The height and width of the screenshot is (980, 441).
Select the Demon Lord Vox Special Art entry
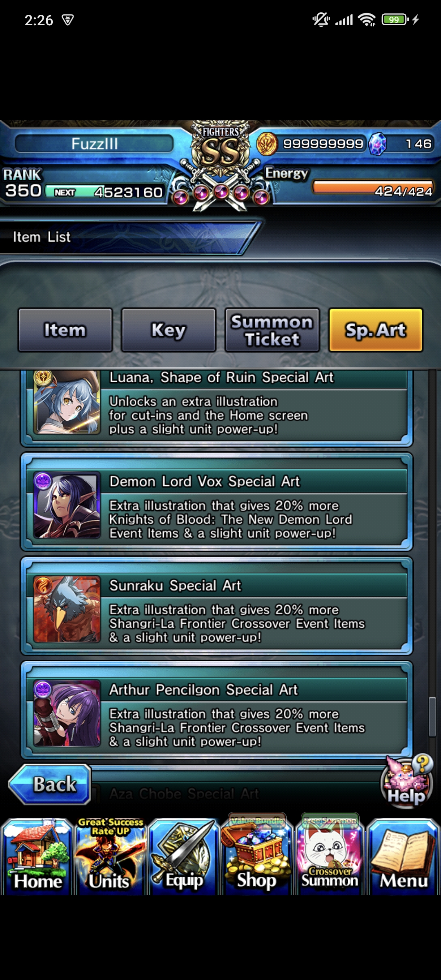[217, 502]
